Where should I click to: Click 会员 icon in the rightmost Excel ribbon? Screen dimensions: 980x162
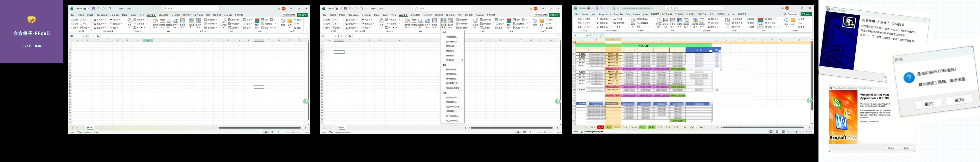[x=793, y=21]
